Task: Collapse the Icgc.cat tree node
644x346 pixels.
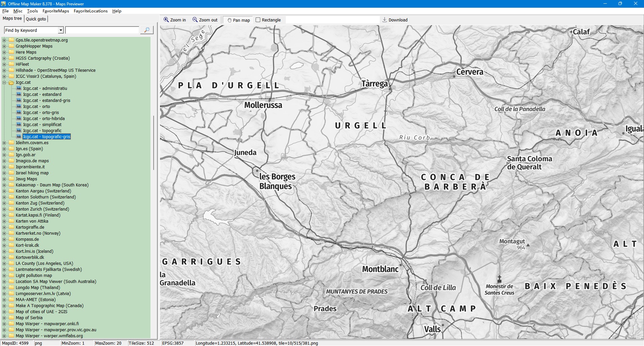Action: [x=4, y=82]
